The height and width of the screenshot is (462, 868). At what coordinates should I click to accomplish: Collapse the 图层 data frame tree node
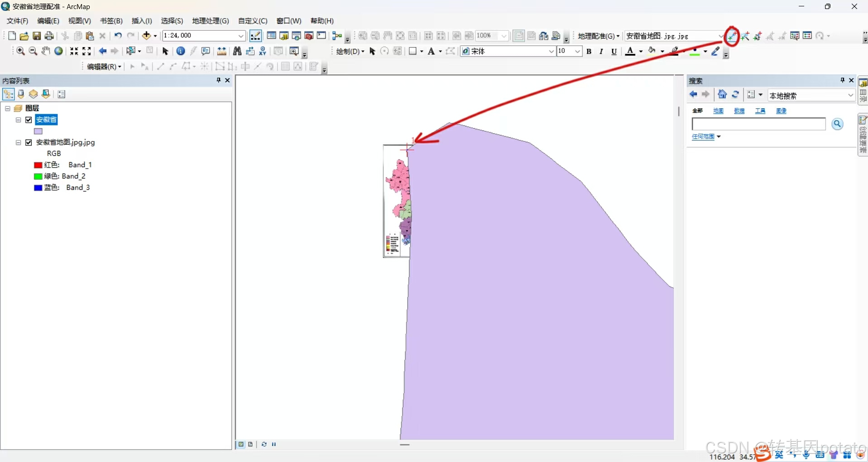pyautogui.click(x=8, y=108)
